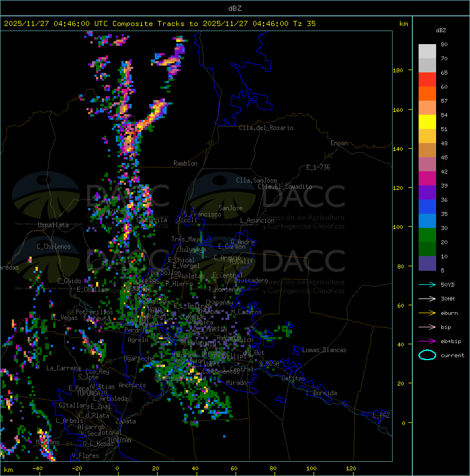Click the 60 km tick on the bottom axis

point(234,469)
